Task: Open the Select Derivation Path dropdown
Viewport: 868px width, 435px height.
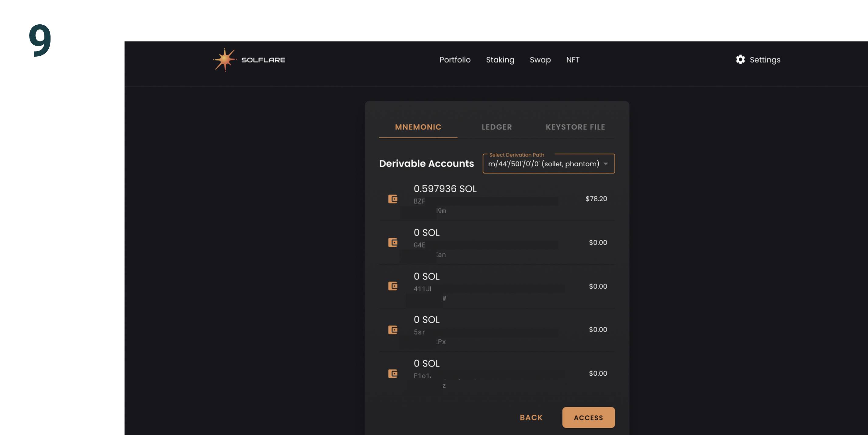Action: click(543, 164)
